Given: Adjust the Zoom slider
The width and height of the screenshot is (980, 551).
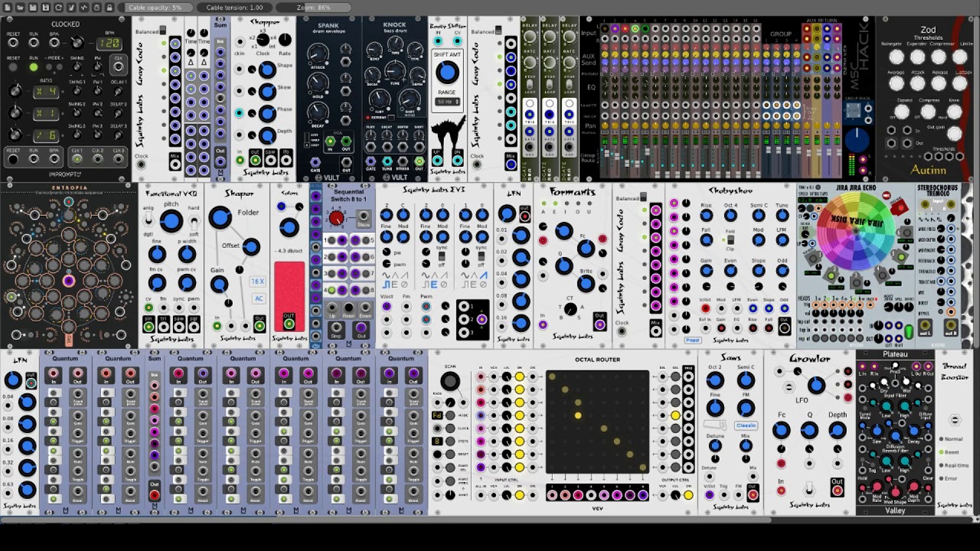Looking at the screenshot, I should point(313,8).
